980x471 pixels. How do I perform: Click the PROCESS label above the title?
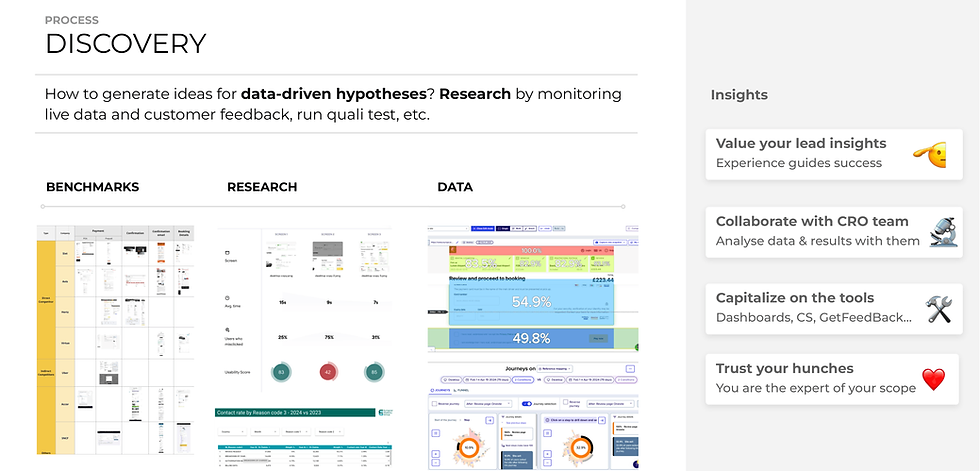[71, 21]
